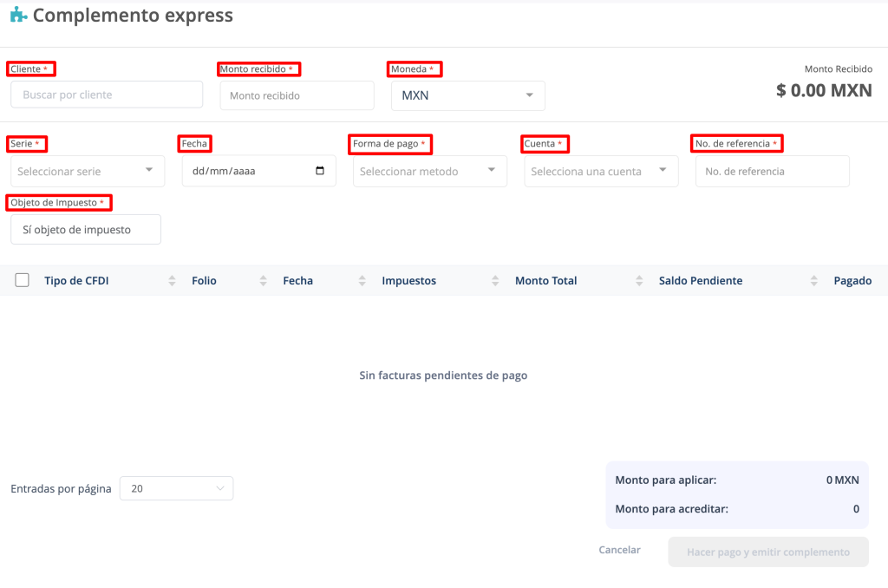Sort by Impuestos column arrows

pos(495,280)
